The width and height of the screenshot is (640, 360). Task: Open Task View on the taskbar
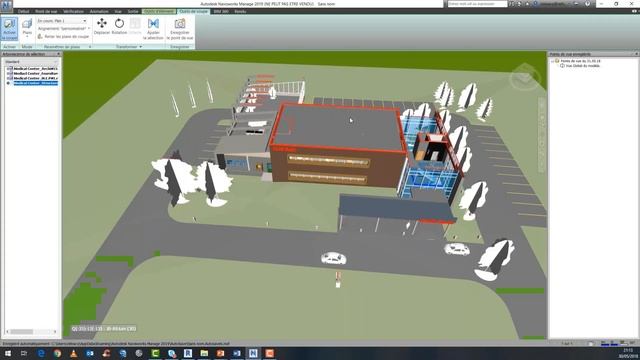24,353
